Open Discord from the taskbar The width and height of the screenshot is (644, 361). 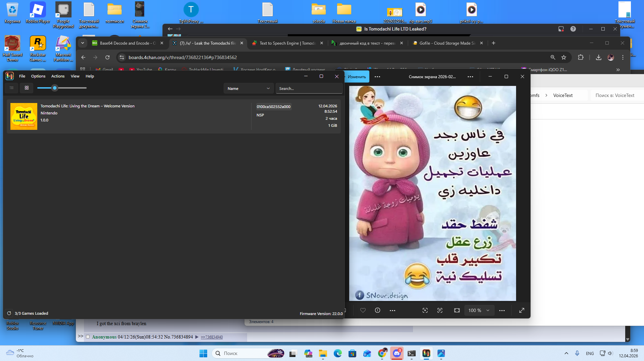pos(397,353)
